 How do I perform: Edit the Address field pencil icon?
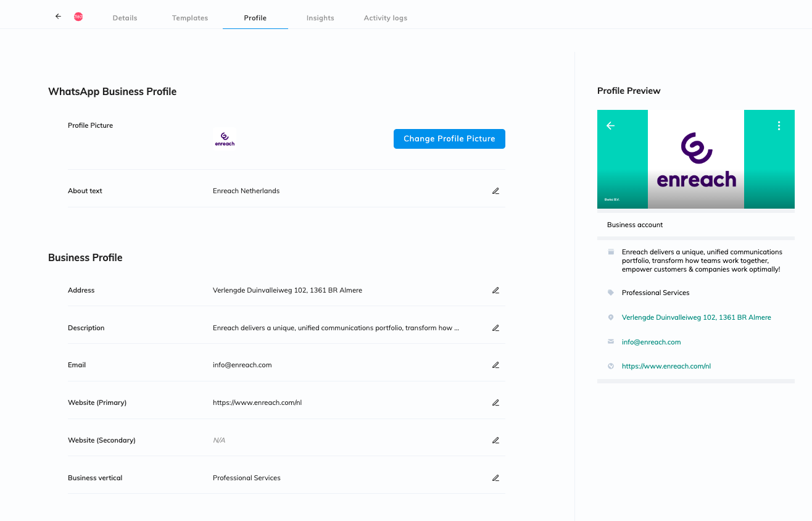[x=495, y=291]
